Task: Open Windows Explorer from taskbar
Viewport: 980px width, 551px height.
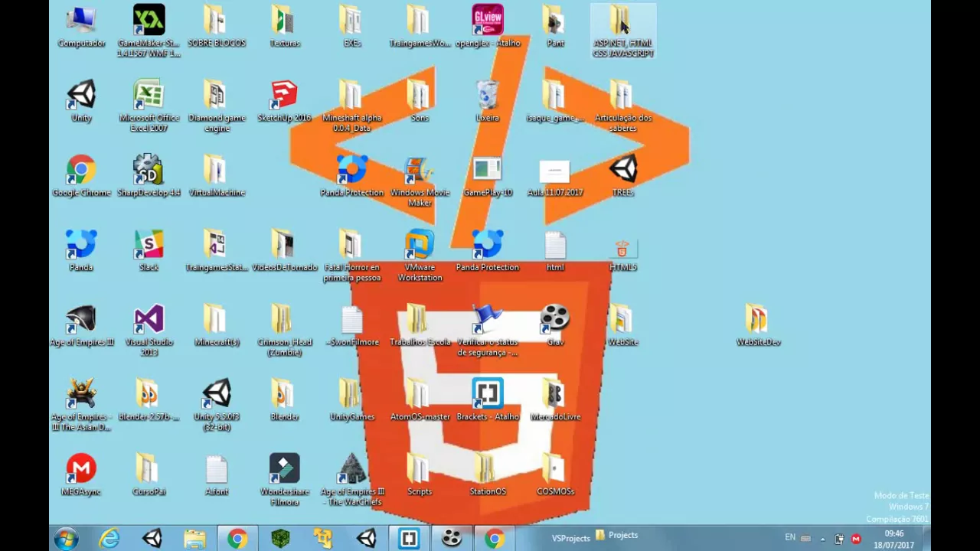Action: point(194,539)
